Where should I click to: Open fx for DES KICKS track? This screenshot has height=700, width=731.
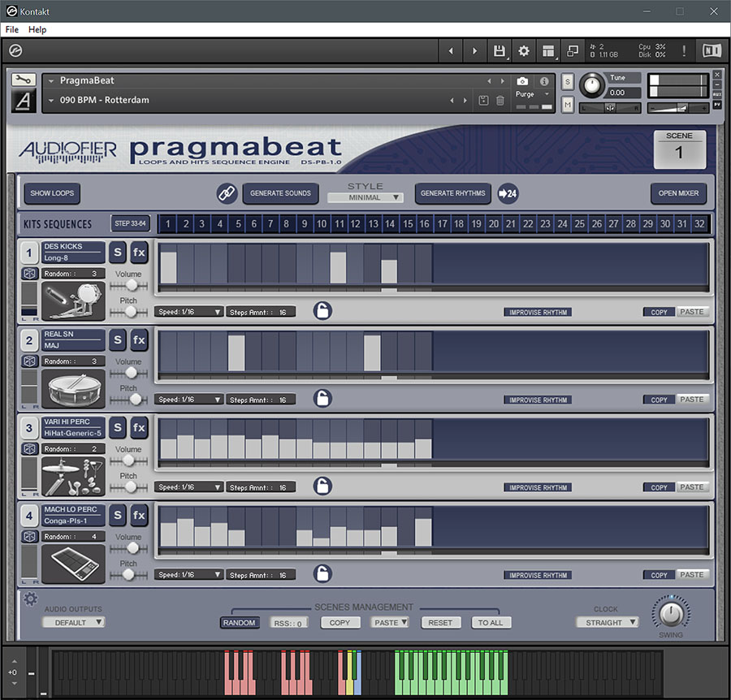139,252
